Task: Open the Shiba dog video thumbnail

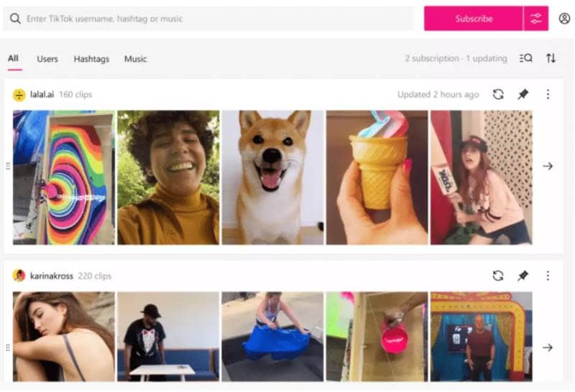Action: [x=273, y=177]
